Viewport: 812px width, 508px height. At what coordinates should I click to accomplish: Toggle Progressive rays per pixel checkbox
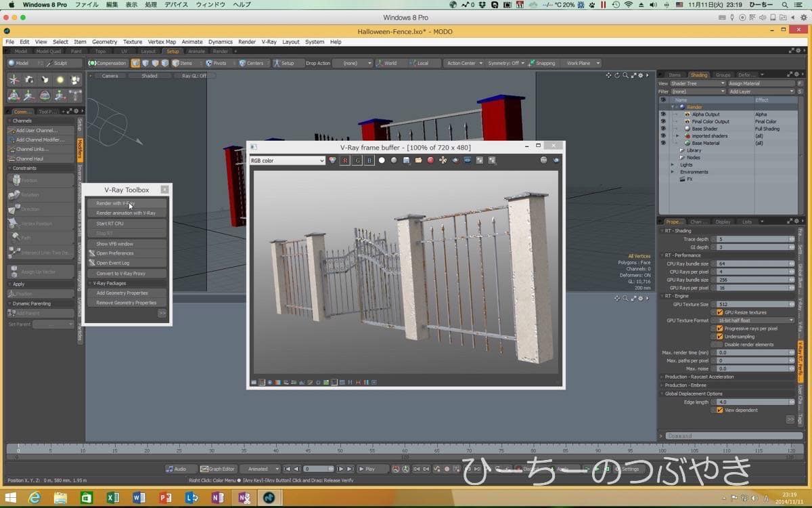(720, 329)
